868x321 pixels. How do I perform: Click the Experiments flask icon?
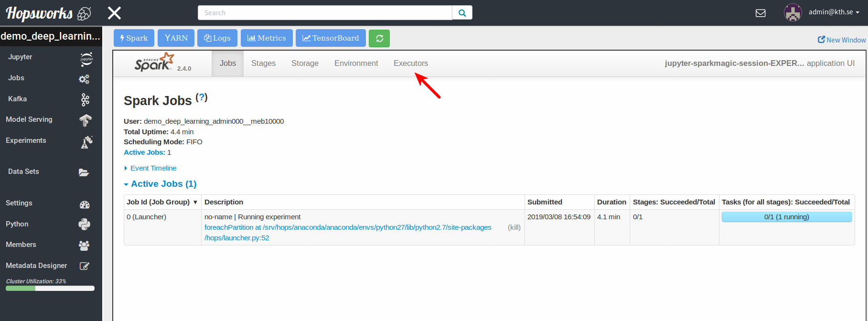coord(86,142)
